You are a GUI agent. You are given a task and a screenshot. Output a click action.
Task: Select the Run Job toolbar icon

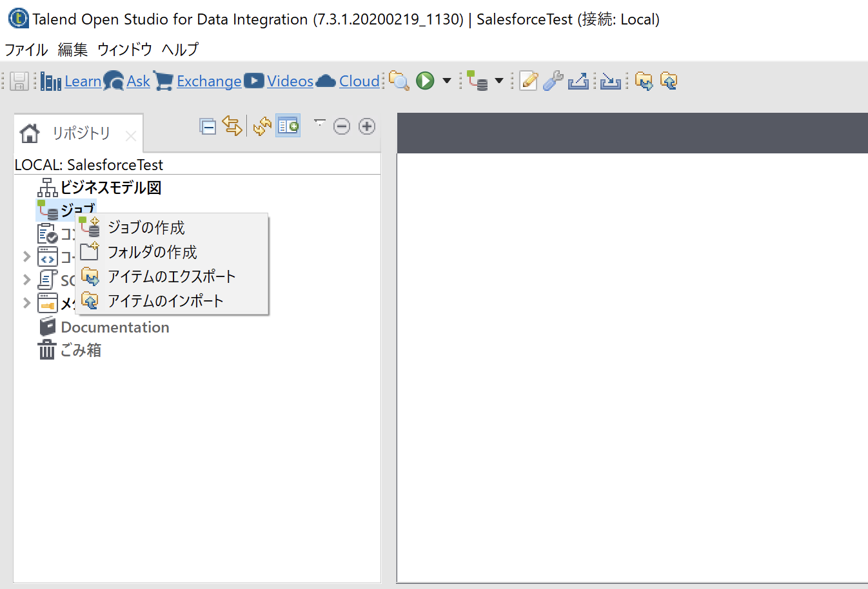(x=424, y=81)
